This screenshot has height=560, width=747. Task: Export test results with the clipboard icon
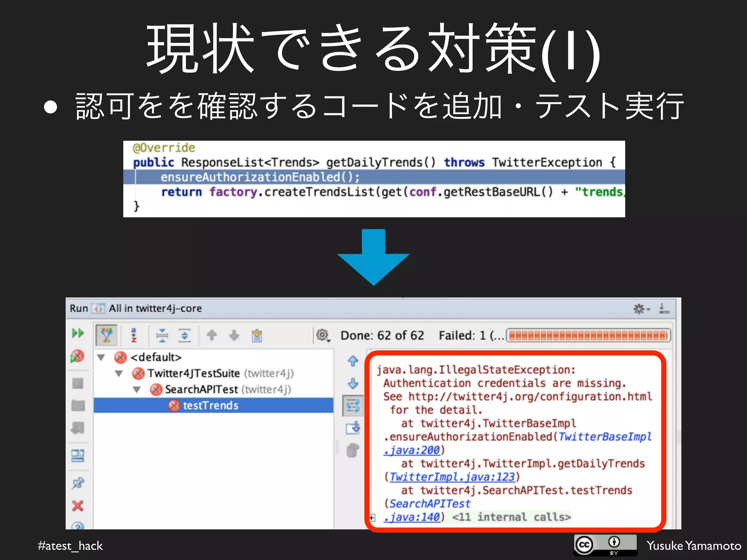pos(257,335)
